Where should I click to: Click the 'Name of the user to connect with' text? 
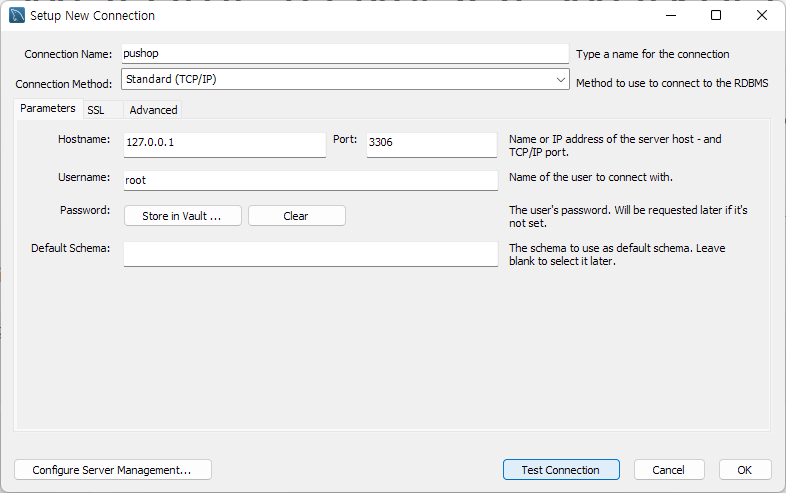pos(591,177)
